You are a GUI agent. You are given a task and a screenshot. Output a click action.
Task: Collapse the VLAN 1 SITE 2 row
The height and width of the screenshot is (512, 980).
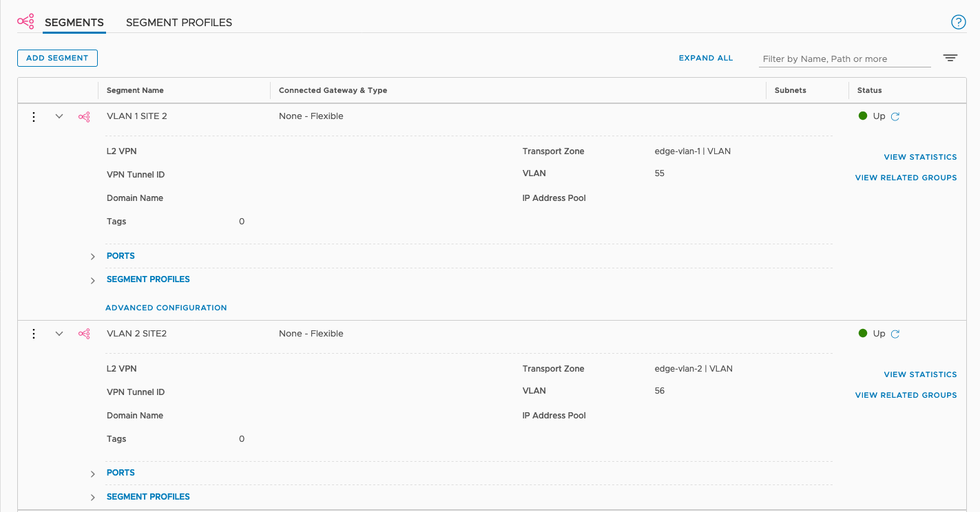pyautogui.click(x=59, y=117)
